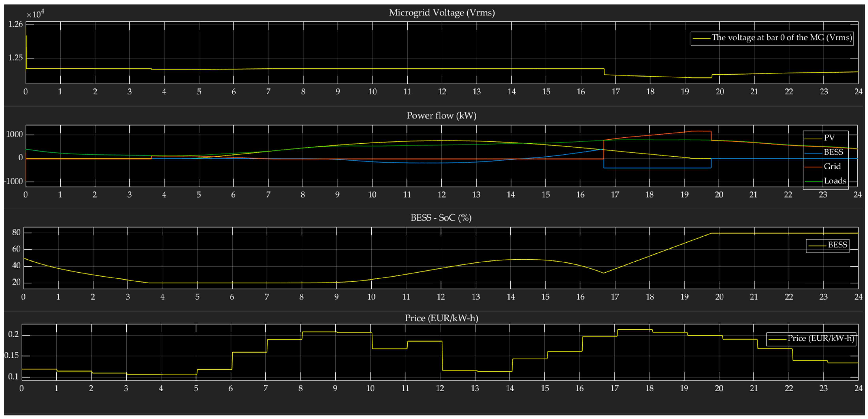This screenshot has width=868, height=419.
Task: Select the Price (EUR/kW-h) plot title
Action: [x=441, y=318]
